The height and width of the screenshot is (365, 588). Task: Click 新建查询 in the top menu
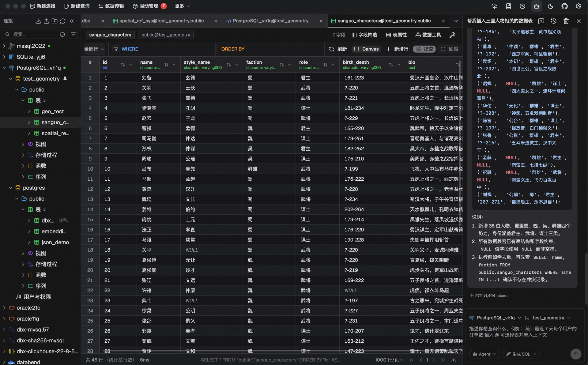pyautogui.click(x=77, y=6)
